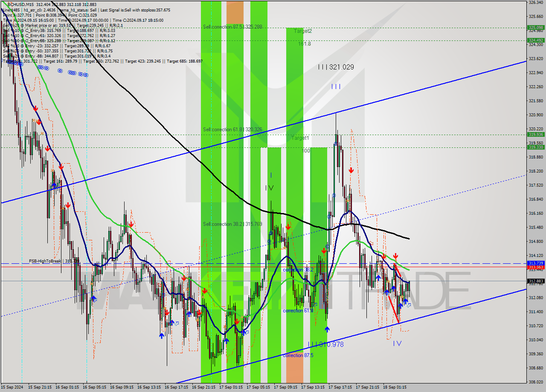Click the '16 Sep 09:15' time axis label
This screenshot has height=392, width=546.
[122, 387]
